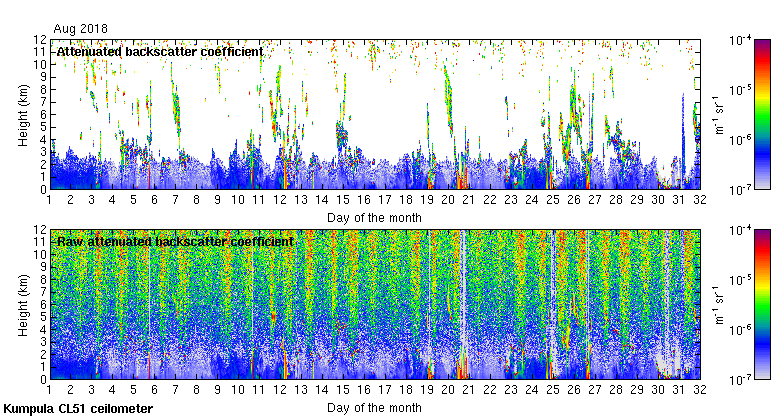Click day tick "10" under the lower plot
This screenshot has height=420, width=780.
(x=238, y=390)
